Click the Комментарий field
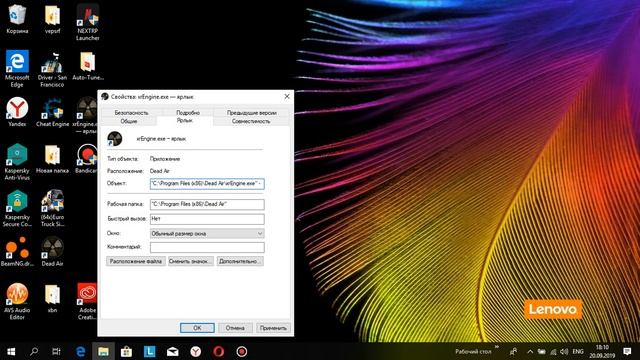This screenshot has height=360, width=640. tap(207, 247)
